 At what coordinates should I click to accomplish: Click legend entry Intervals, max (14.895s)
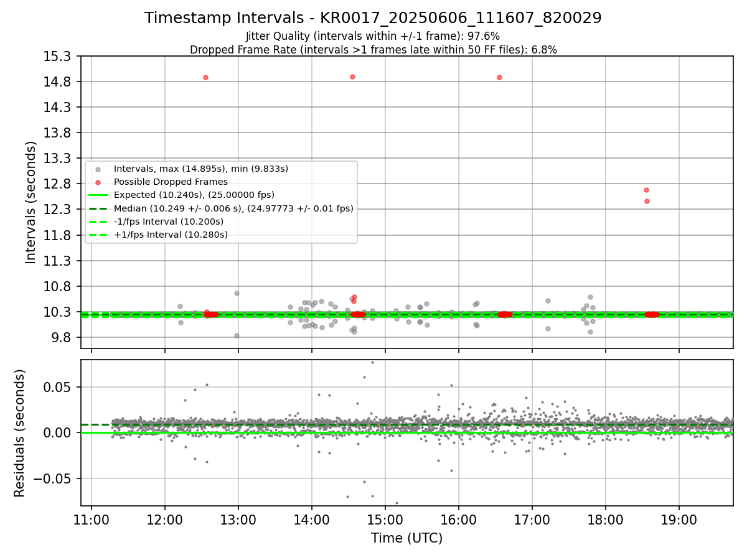200,169
